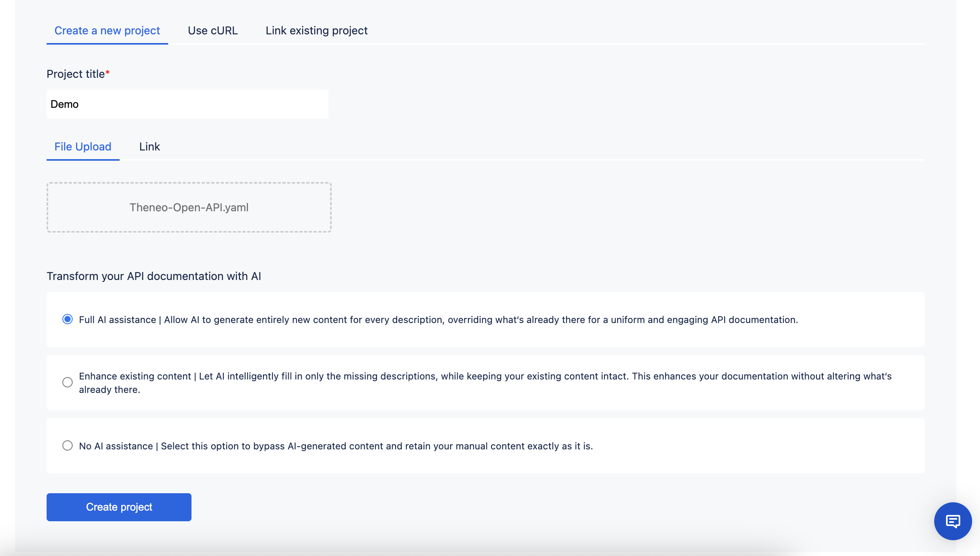
Task: Return to the File Upload tab
Action: (83, 147)
